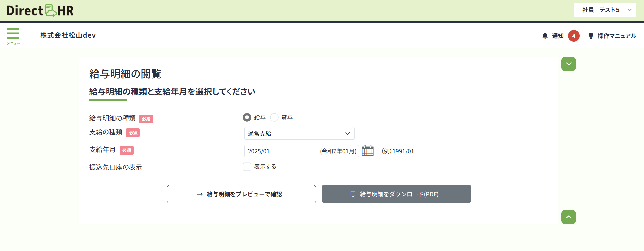Open the 通常支給 payment type dropdown
This screenshot has width=644, height=251.
pos(299,133)
